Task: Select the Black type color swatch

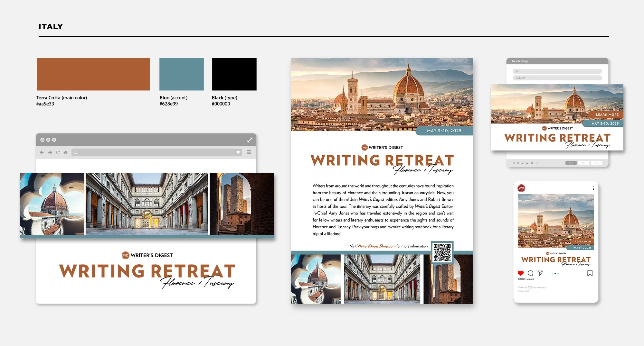Action: pos(234,74)
